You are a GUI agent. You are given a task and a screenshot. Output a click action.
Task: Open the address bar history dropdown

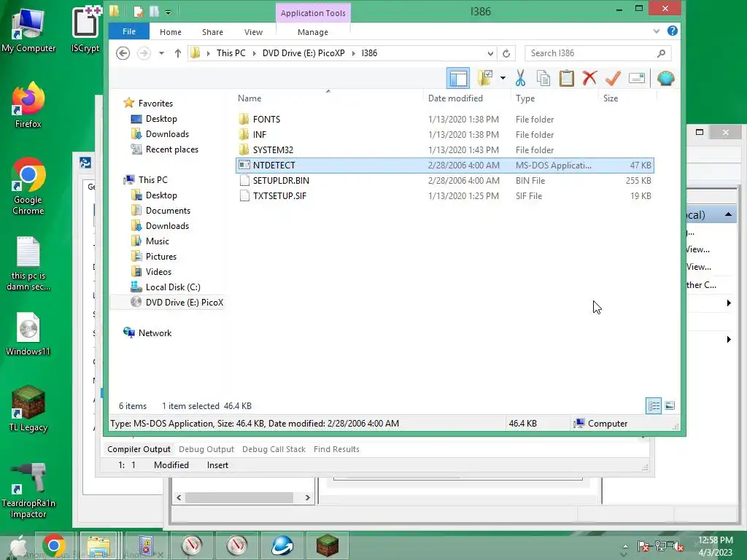click(x=490, y=52)
